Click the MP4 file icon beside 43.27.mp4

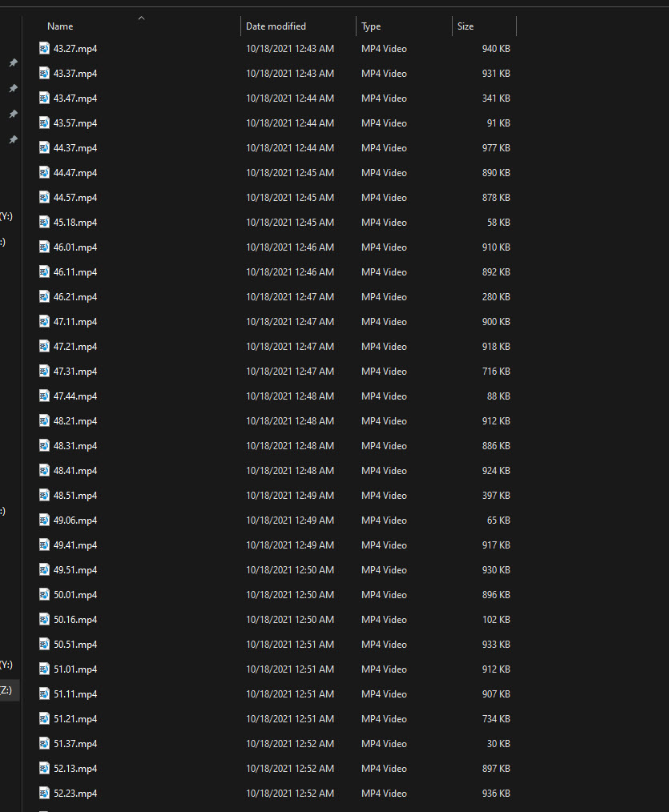click(x=43, y=48)
